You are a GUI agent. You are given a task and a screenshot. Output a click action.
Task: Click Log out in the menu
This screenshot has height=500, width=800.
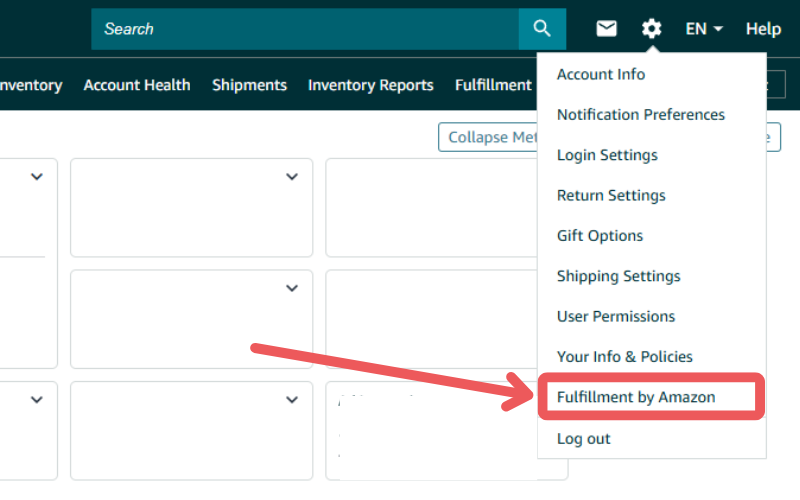(x=584, y=438)
